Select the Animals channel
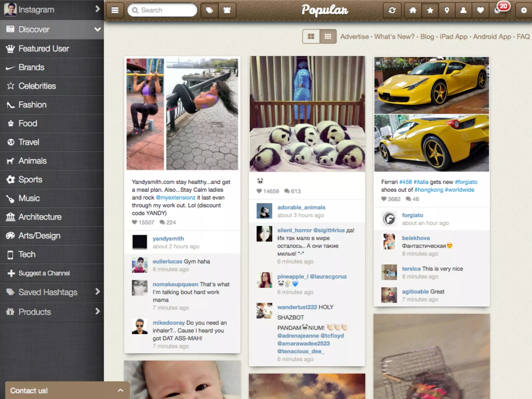This screenshot has width=532, height=399. point(32,161)
